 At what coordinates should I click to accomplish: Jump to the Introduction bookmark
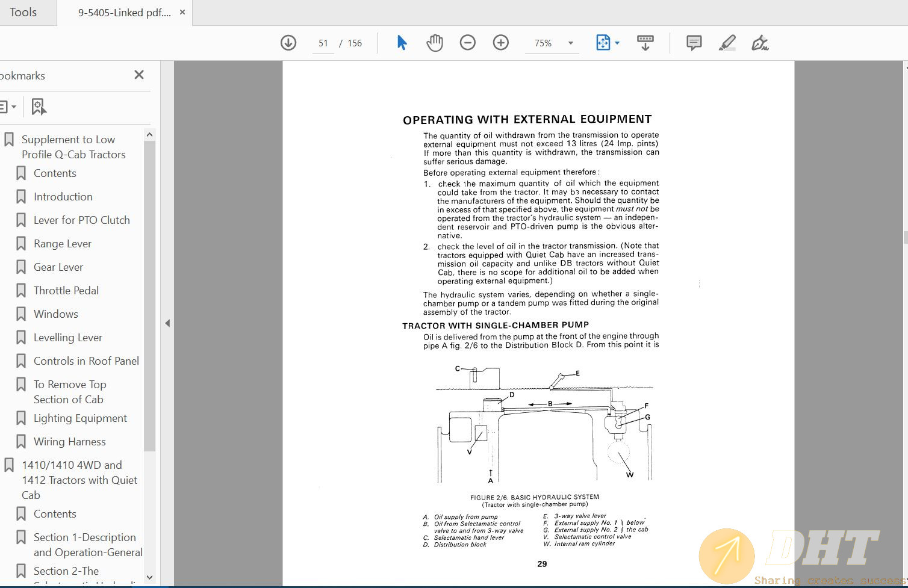pos(63,197)
